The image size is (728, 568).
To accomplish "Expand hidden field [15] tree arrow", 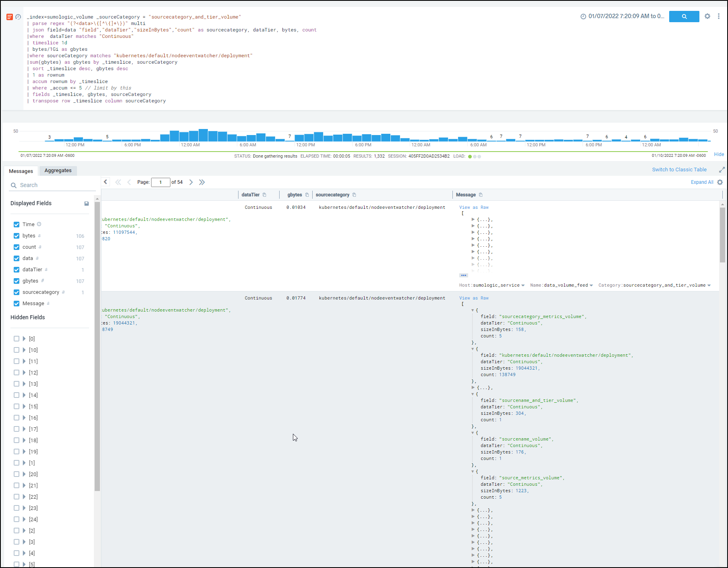I will click(24, 406).
